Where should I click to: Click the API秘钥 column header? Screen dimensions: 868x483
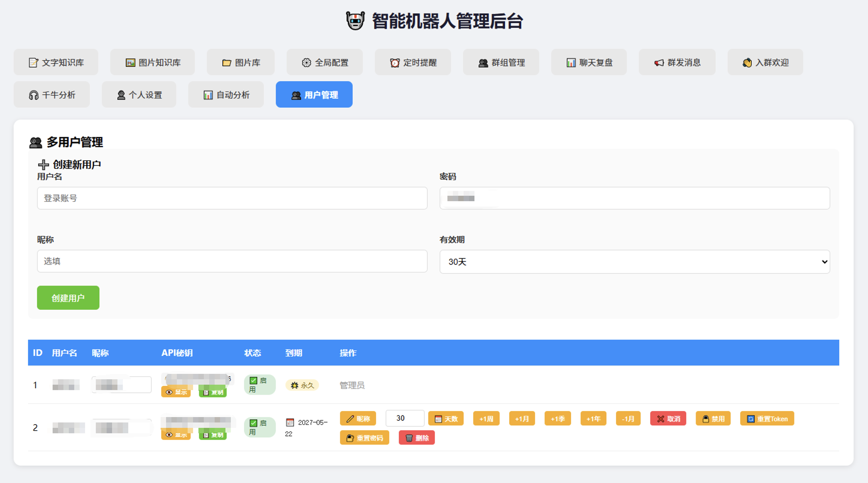[x=177, y=353]
